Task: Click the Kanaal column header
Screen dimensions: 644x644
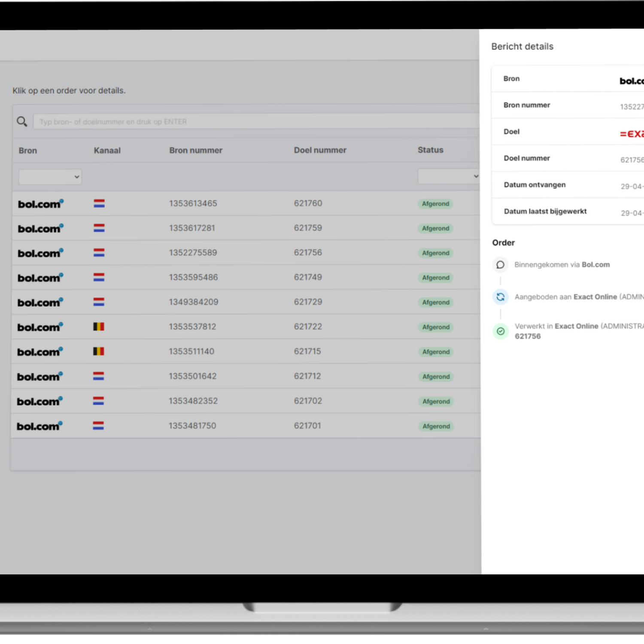Action: click(x=107, y=151)
